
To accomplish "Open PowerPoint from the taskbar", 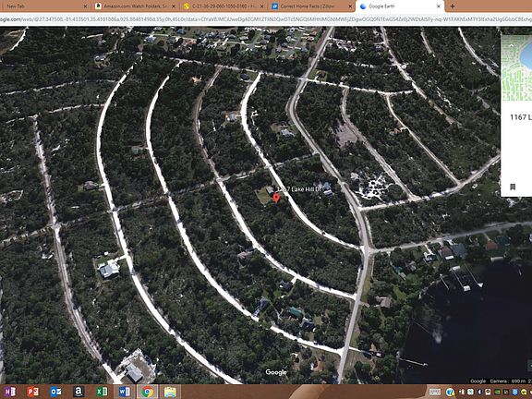I will (x=33, y=392).
